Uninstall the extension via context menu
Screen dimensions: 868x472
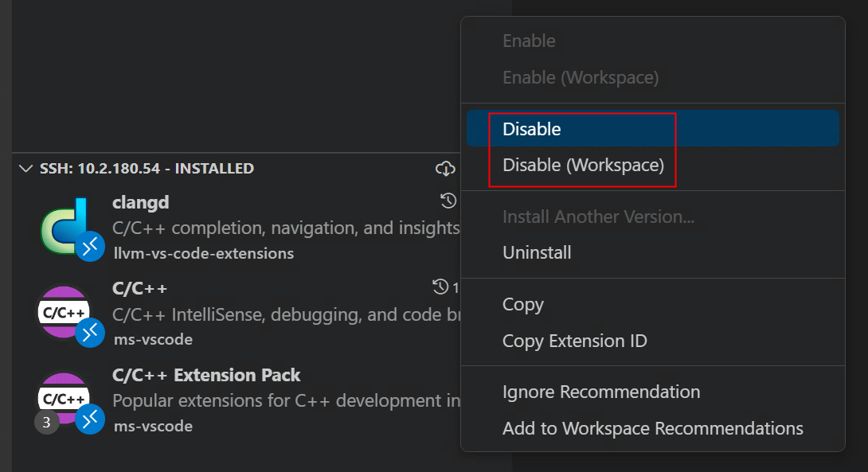coord(537,253)
